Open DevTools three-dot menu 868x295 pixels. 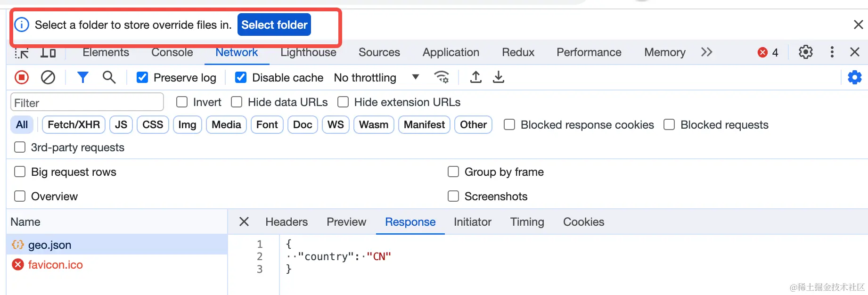(832, 52)
